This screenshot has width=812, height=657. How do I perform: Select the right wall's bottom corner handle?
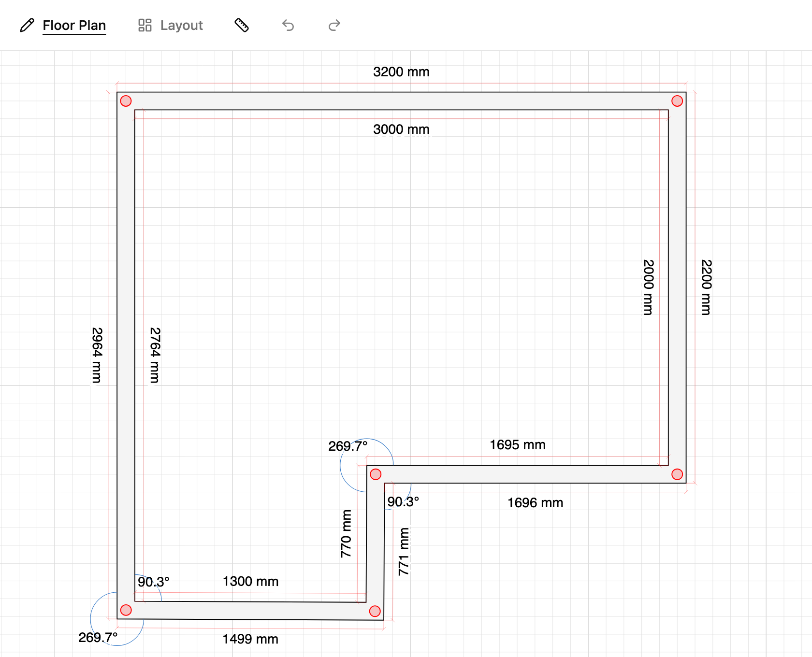pyautogui.click(x=677, y=474)
